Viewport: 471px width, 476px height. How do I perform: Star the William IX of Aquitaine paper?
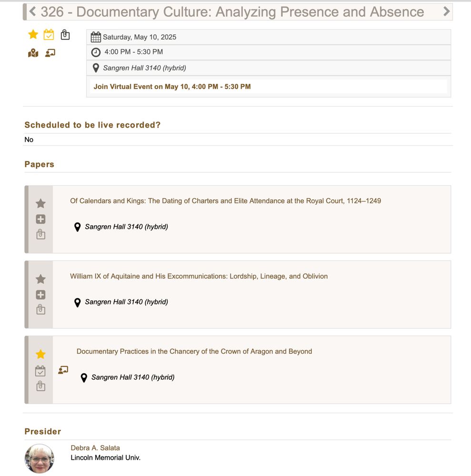[x=40, y=279]
